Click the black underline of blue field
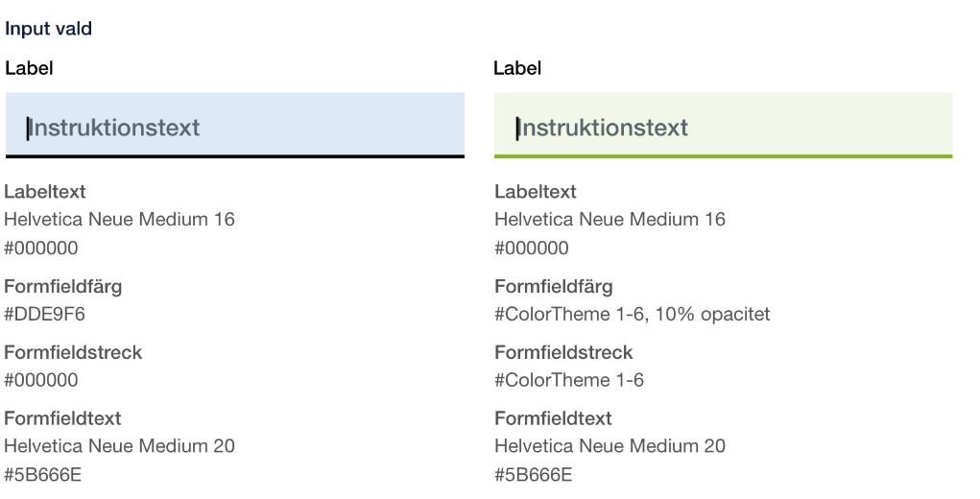 235,156
